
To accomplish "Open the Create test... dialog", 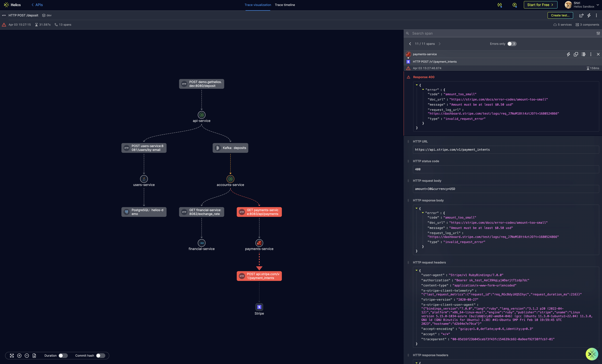I will [x=560, y=15].
